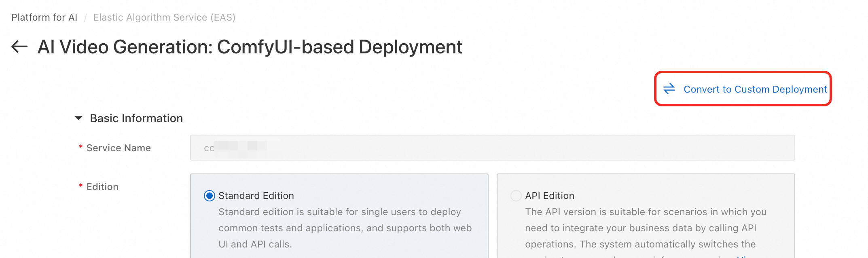Click the partially visible blue link in API Edition card
The image size is (868, 258).
tap(744, 256)
